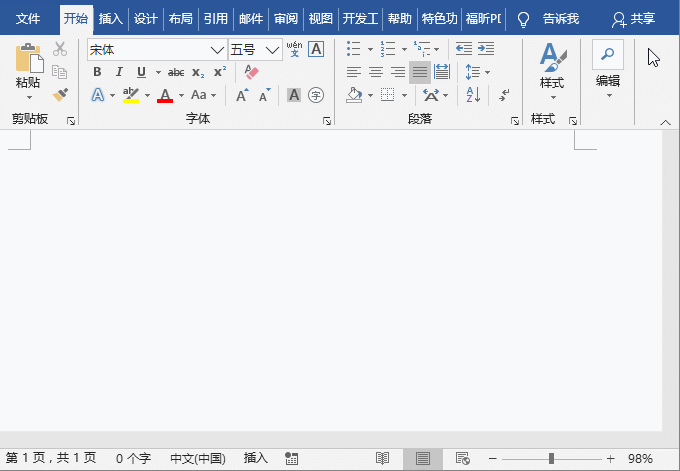Click the enclosed character icon
Viewport: 680px width, 471px height.
316,95
